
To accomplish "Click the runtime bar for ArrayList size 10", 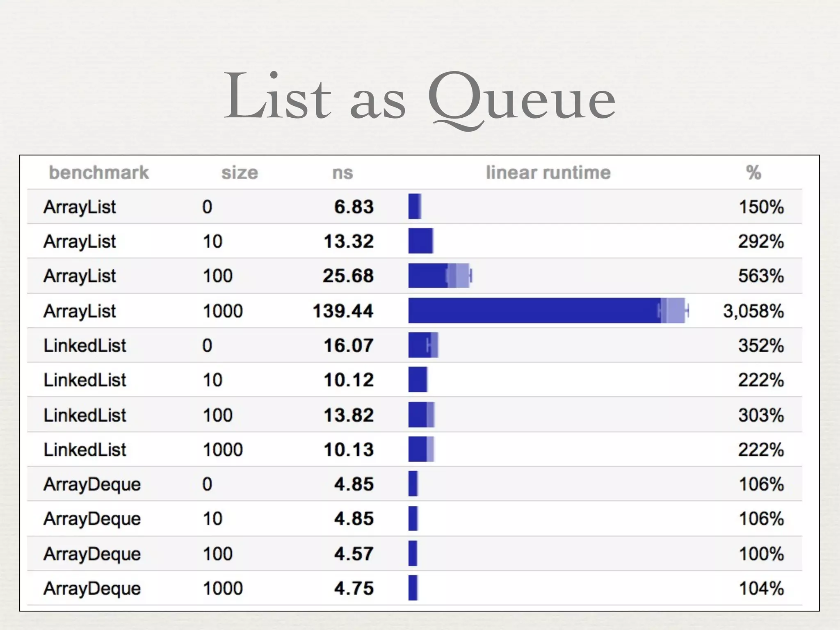I will coord(420,241).
